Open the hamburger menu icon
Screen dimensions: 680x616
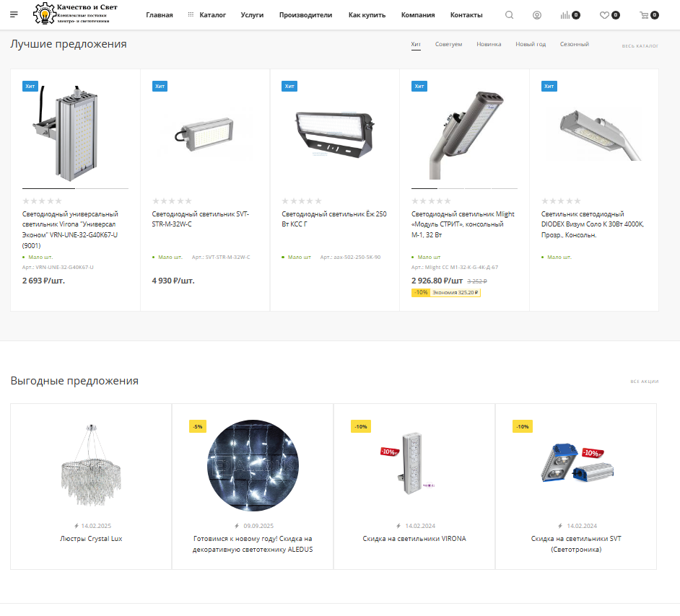[x=14, y=14]
